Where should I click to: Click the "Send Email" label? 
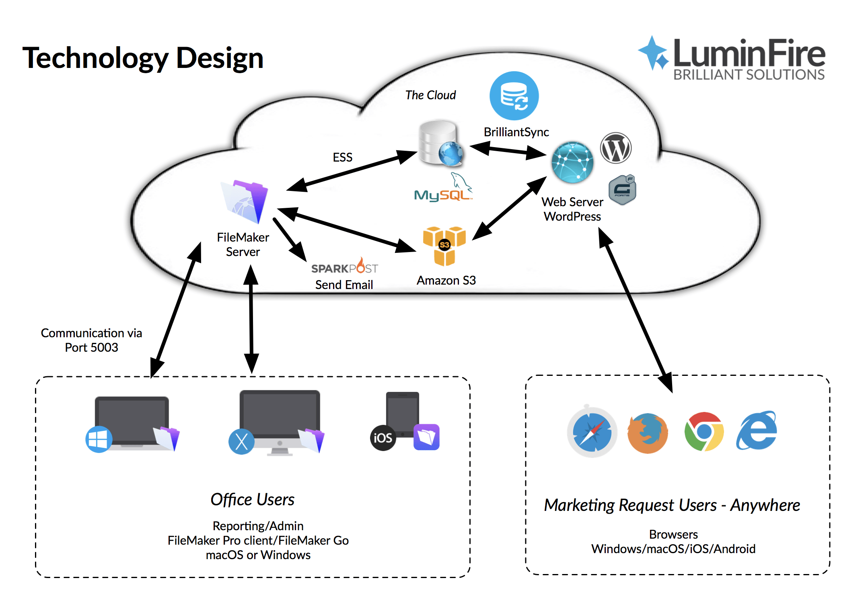344,285
